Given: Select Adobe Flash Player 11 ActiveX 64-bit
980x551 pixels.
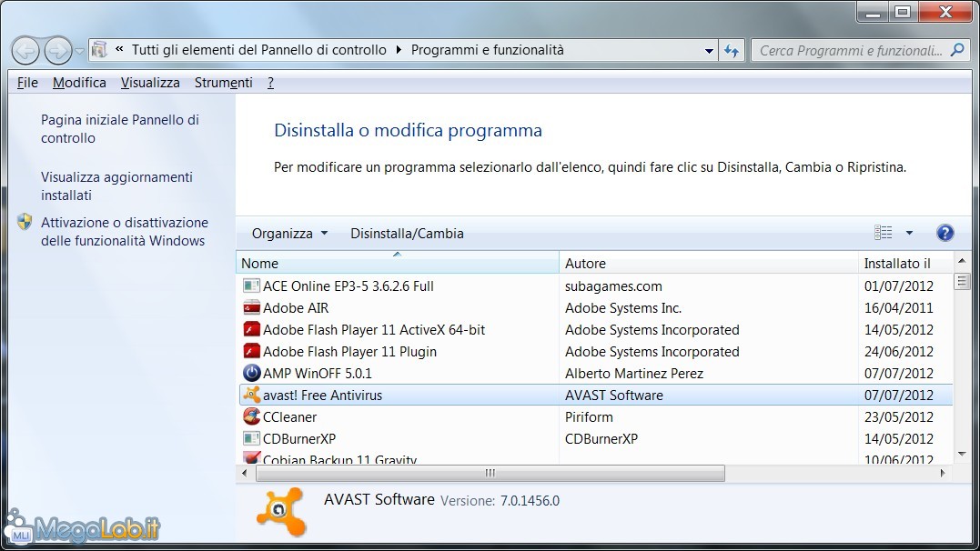Looking at the screenshot, I should [x=374, y=330].
